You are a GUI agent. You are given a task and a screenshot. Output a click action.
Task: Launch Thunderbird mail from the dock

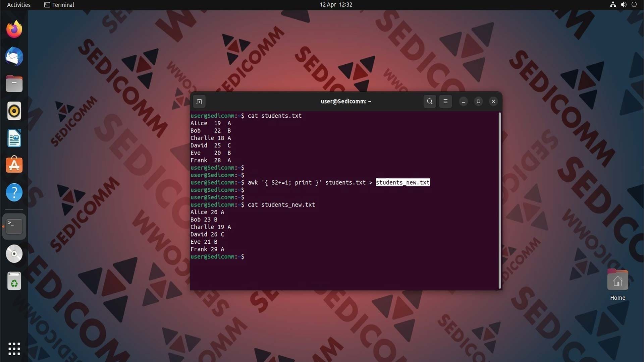click(14, 56)
